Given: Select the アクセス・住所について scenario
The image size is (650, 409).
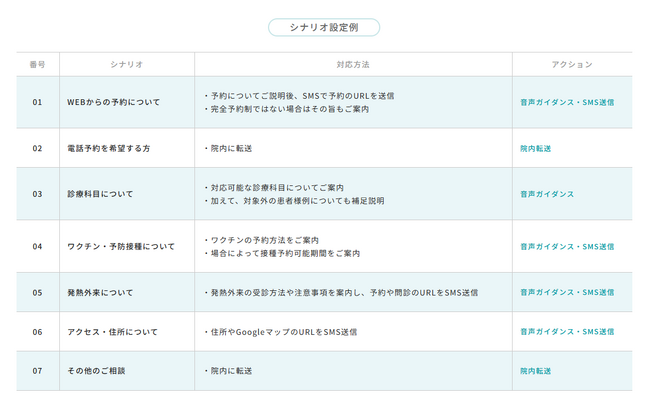Looking at the screenshot, I should tap(112, 331).
